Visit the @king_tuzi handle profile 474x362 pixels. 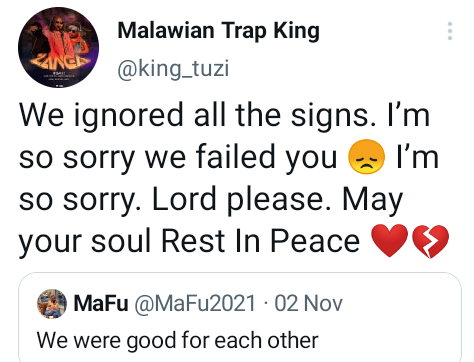[x=173, y=69]
